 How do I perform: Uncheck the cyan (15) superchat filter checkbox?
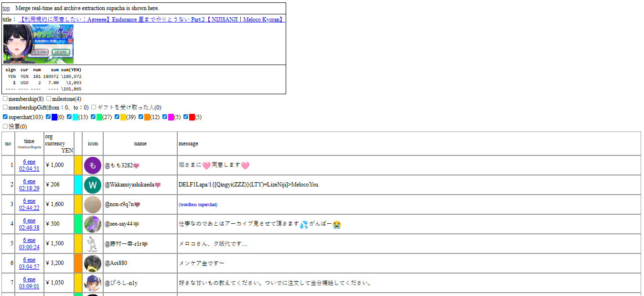click(x=69, y=117)
